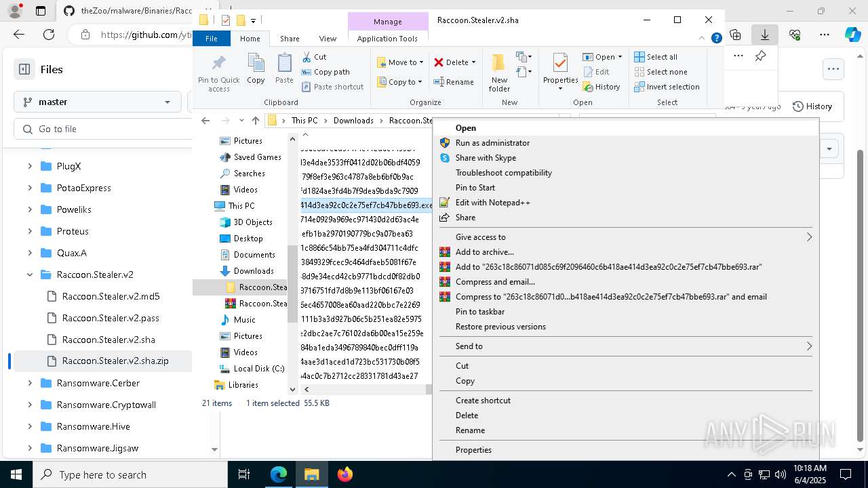Open Task View on the taskbar
The image size is (868, 488).
(x=244, y=474)
